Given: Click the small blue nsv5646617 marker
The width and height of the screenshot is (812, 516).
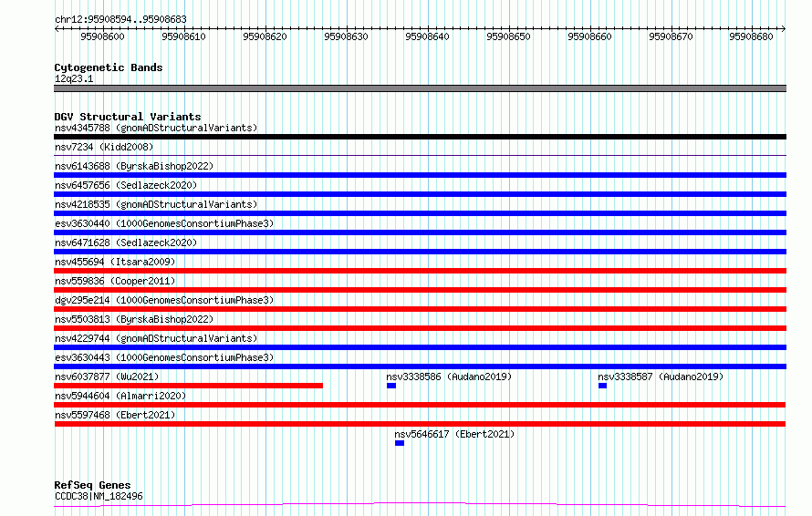Looking at the screenshot, I should click(400, 443).
